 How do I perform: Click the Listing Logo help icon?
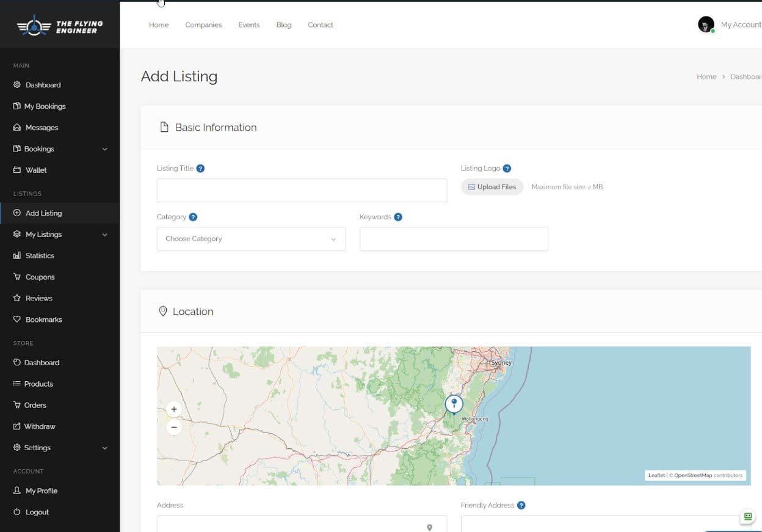[507, 169]
